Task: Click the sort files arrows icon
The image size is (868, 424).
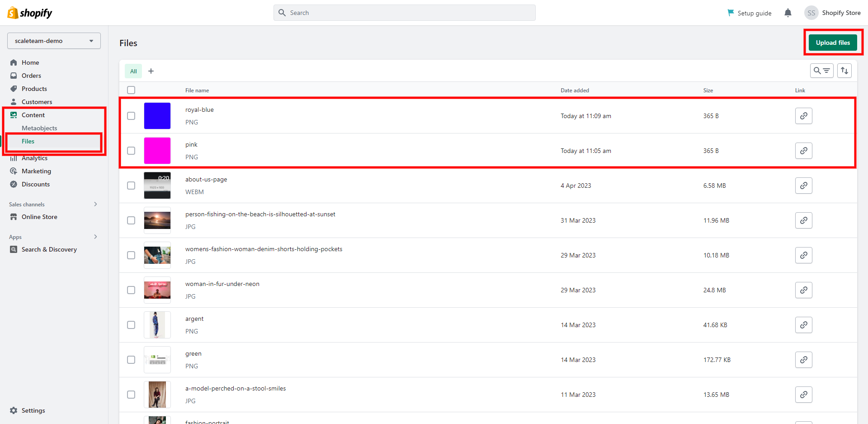Action: [844, 71]
